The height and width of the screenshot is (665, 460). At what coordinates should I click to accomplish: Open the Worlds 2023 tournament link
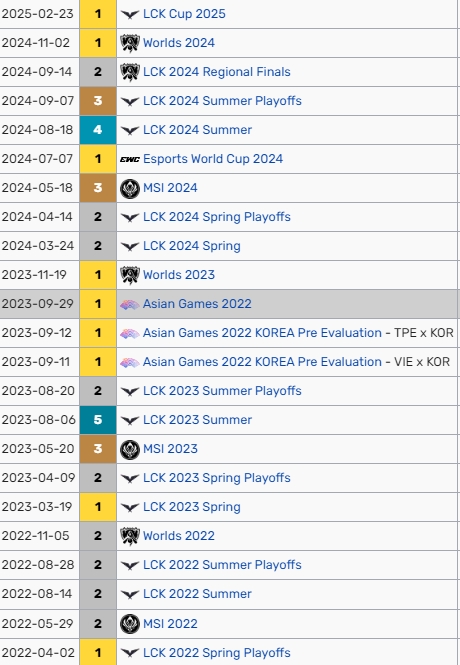(179, 275)
